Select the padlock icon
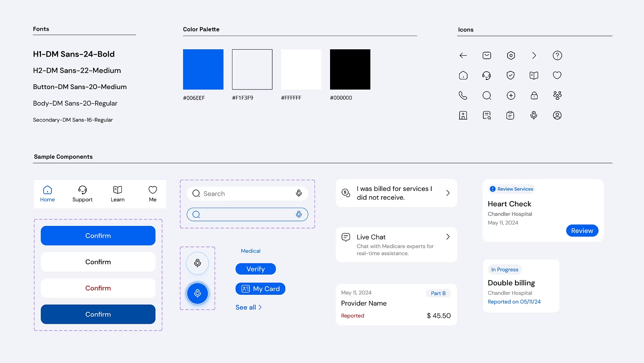Image resolution: width=644 pixels, height=363 pixels. point(534,95)
